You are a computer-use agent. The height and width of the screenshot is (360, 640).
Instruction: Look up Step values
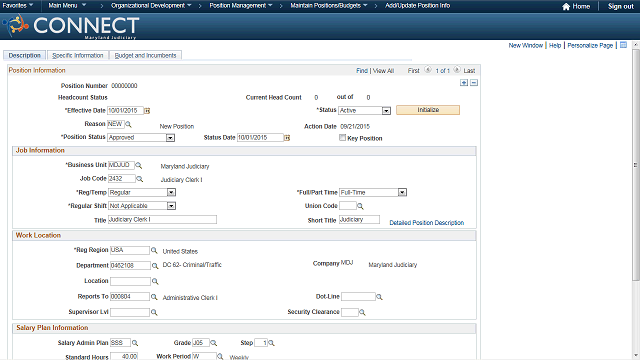point(271,343)
